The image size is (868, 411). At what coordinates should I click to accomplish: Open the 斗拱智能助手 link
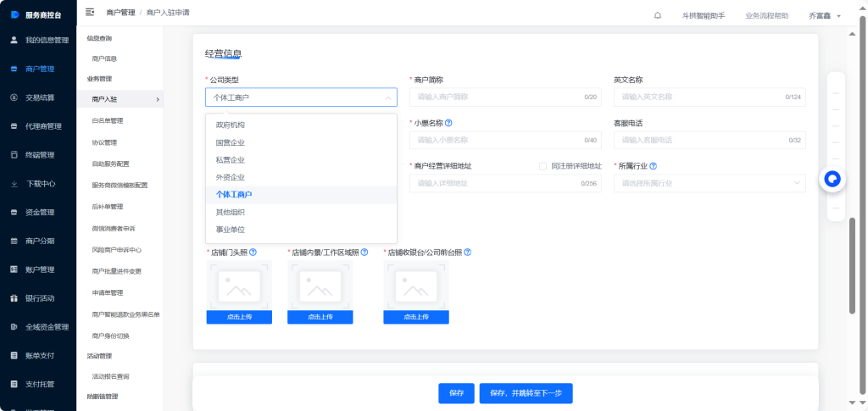tap(703, 16)
